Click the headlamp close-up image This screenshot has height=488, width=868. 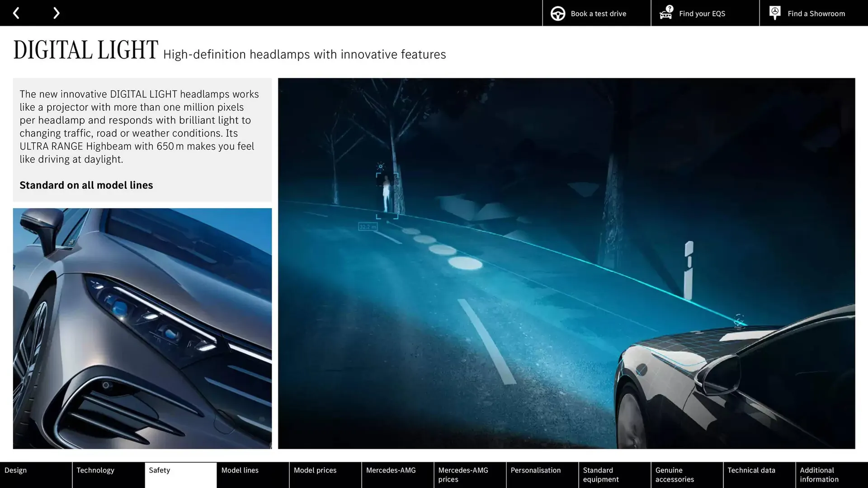[x=142, y=328]
